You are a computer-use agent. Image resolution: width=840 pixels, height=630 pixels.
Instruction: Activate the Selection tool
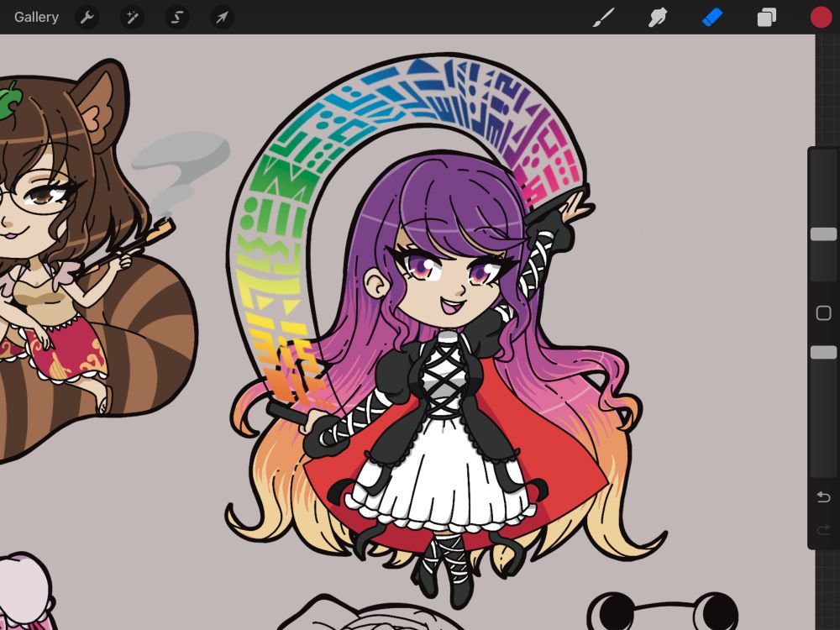pyautogui.click(x=176, y=18)
